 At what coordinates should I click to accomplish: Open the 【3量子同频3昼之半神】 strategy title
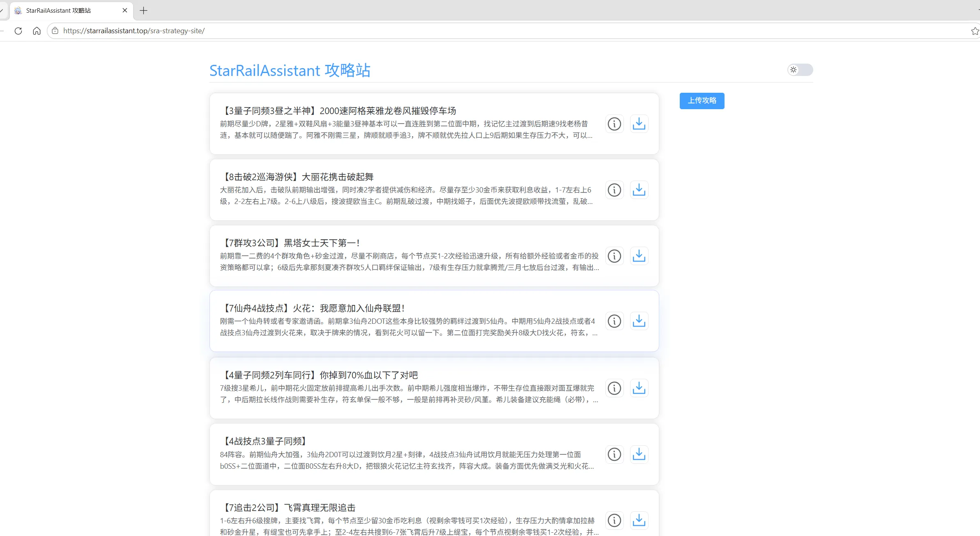(x=338, y=111)
